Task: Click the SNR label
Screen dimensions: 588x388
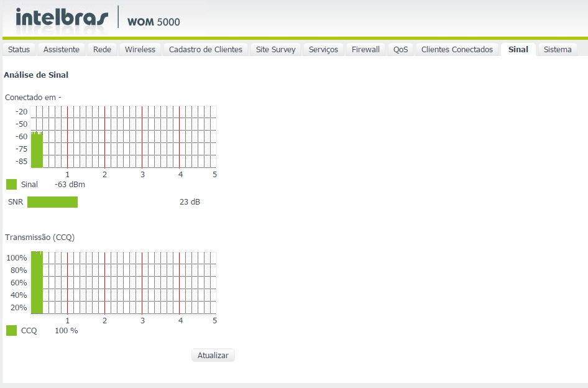Action: (16, 202)
